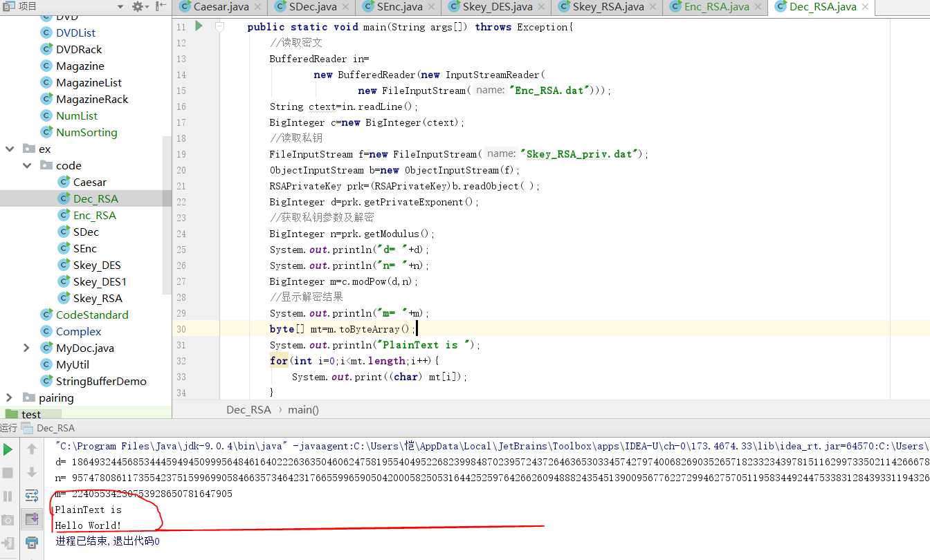Image resolution: width=930 pixels, height=560 pixels.
Task: Close the SDec.java tab
Action: (347, 7)
